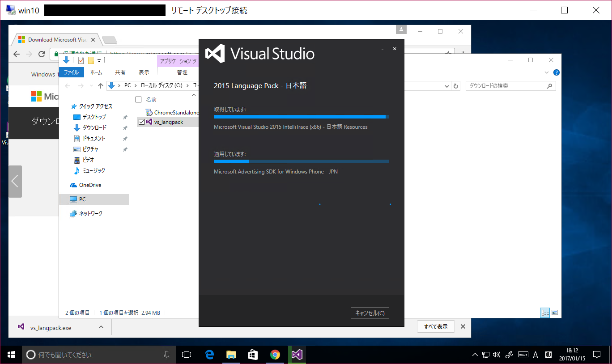Select the OneDrive item in Explorer sidebar

[x=87, y=185]
